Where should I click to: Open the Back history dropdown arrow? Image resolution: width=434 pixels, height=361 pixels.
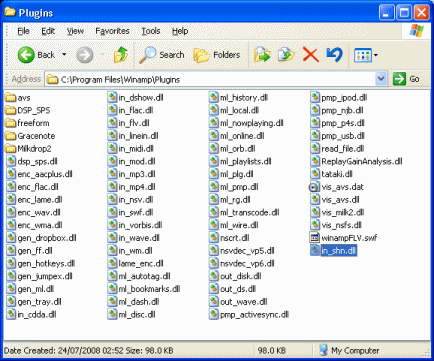point(64,55)
